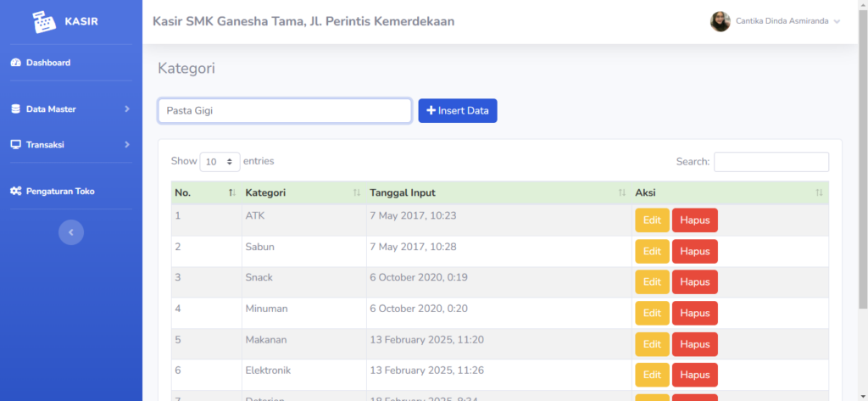
Task: Edit the Sabun category
Action: 652,251
